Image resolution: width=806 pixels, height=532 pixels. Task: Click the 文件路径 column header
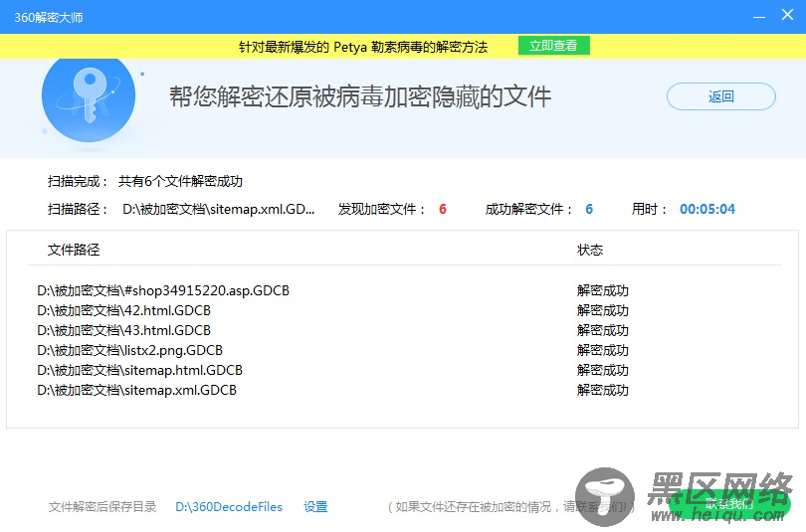(74, 250)
